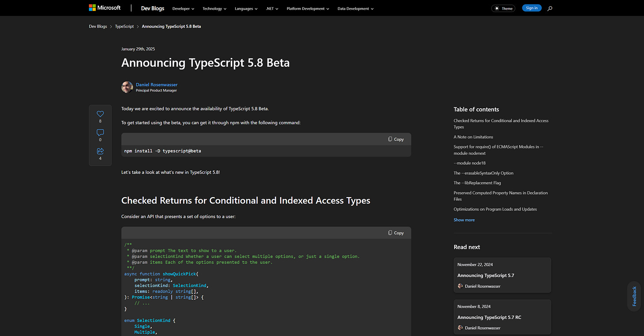Click the Microsoft logo
The width and height of the screenshot is (644, 336).
point(105,8)
